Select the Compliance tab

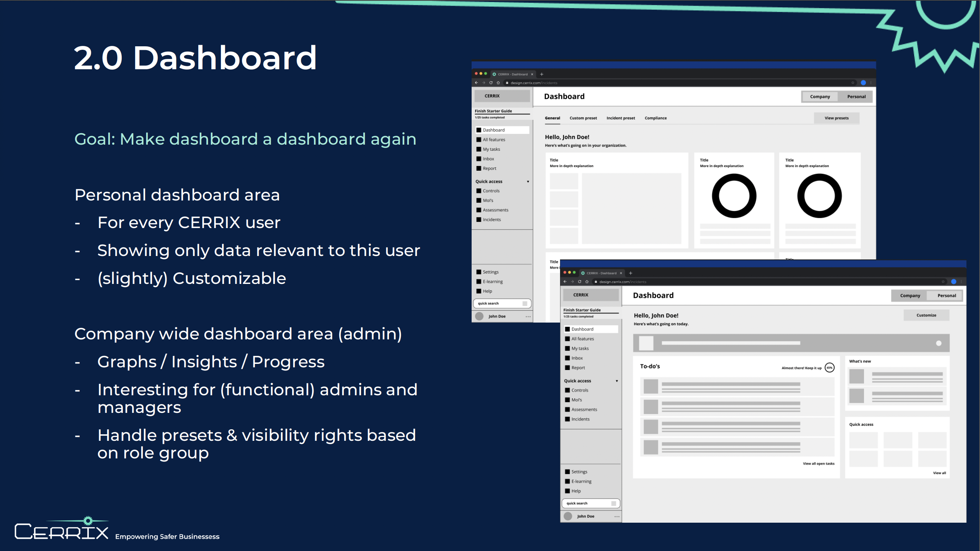[655, 118]
